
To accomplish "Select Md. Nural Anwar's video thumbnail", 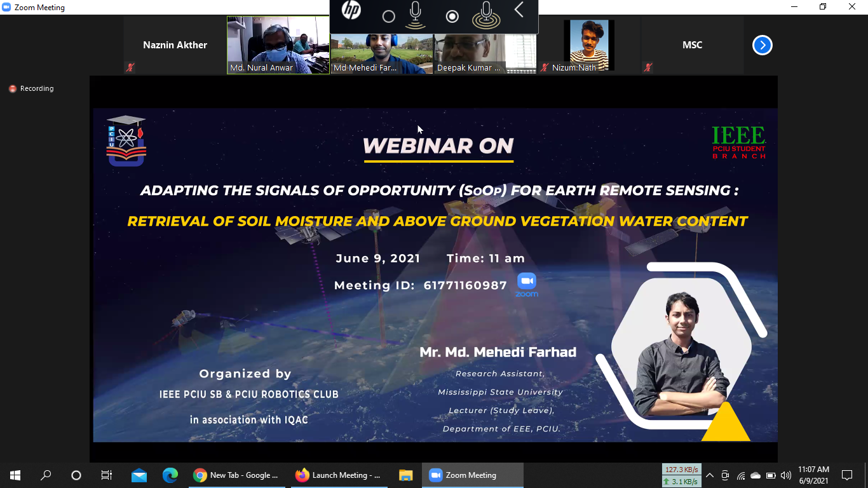I will pyautogui.click(x=278, y=46).
